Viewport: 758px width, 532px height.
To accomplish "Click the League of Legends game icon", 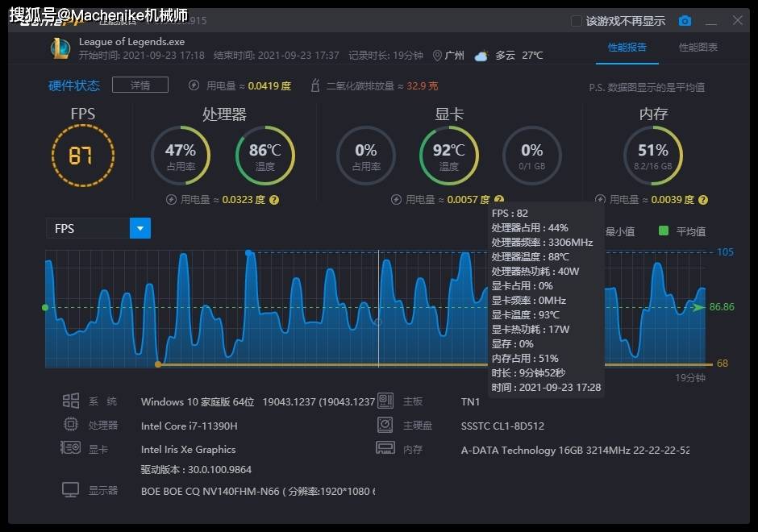I will click(60, 48).
